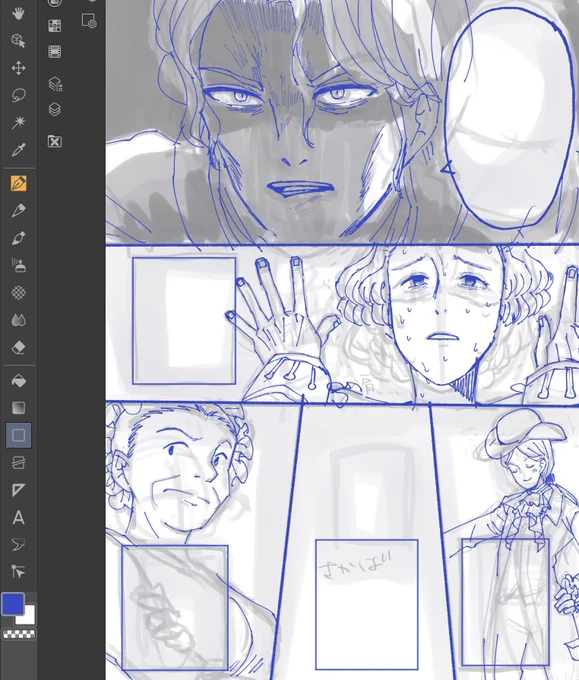Select the Operation object tool
Screen dimensions: 579x680
[x=18, y=41]
